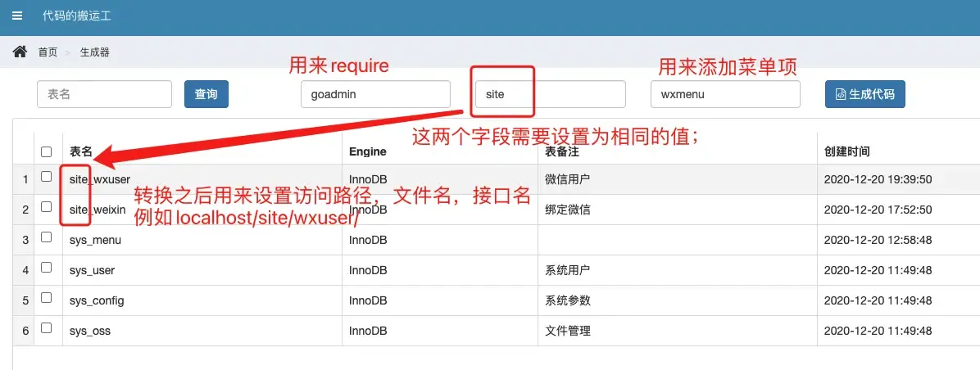The width and height of the screenshot is (980, 370).
Task: Click the site module input field
Action: (x=550, y=94)
